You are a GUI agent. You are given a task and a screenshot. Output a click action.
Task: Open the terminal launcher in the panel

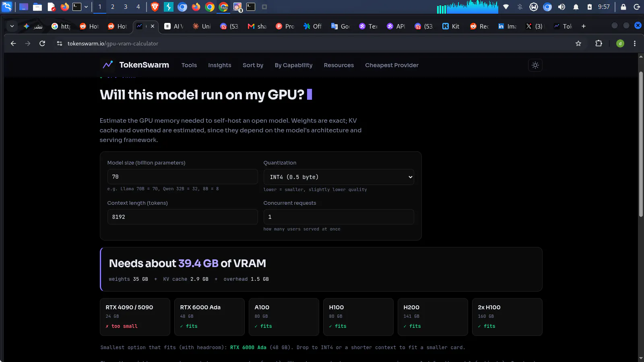[77, 7]
